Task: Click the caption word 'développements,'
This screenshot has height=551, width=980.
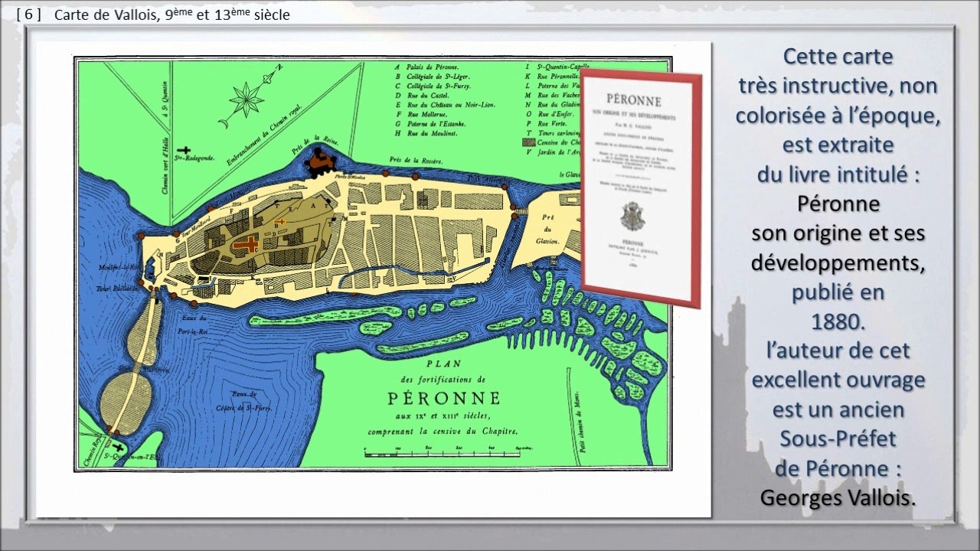Action: [x=838, y=263]
